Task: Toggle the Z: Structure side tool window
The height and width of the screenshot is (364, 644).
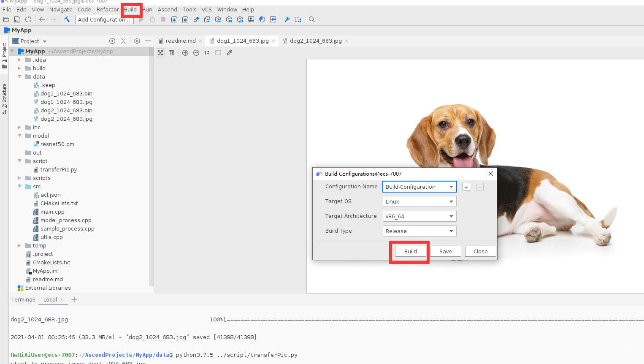Action: click(4, 99)
